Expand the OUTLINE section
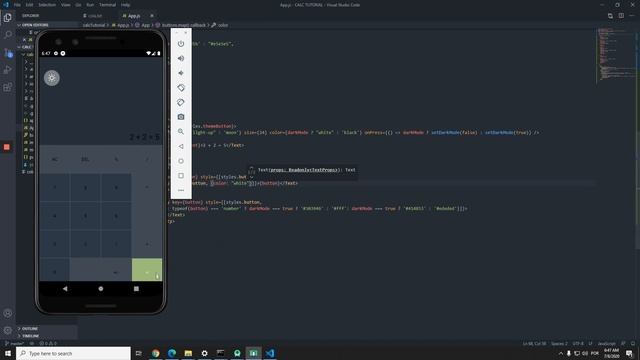 29,329
